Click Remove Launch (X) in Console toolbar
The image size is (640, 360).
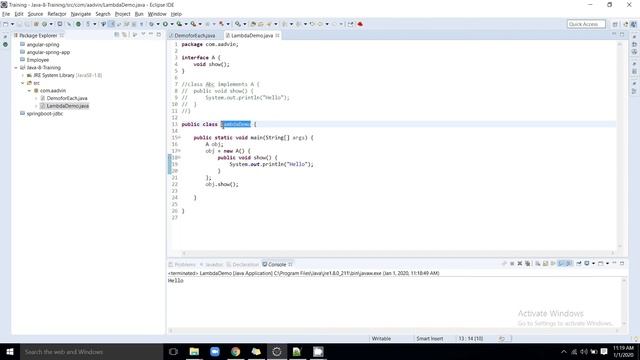point(520,264)
